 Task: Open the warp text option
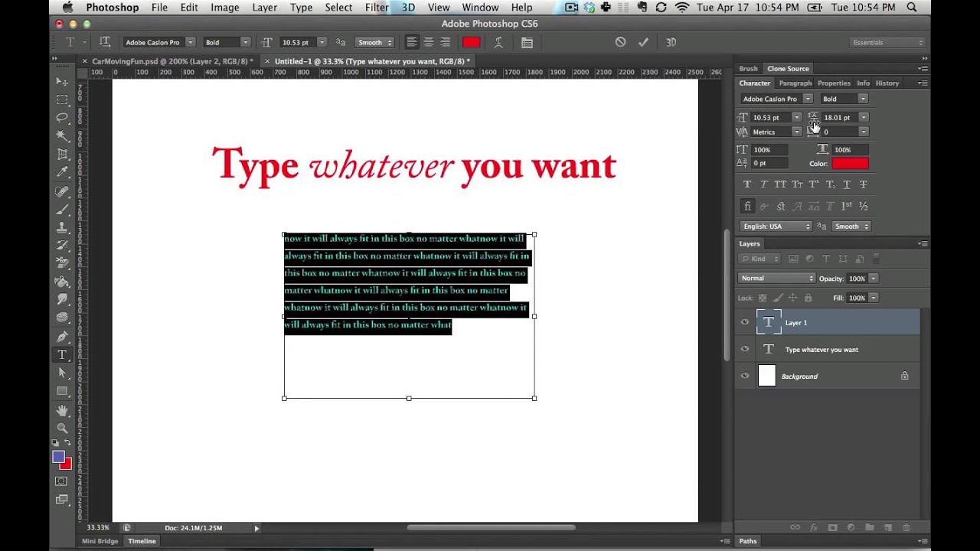[x=498, y=42]
